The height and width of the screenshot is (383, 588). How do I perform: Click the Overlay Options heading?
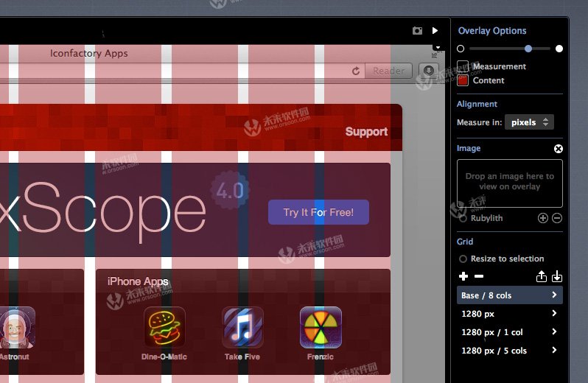[492, 31]
